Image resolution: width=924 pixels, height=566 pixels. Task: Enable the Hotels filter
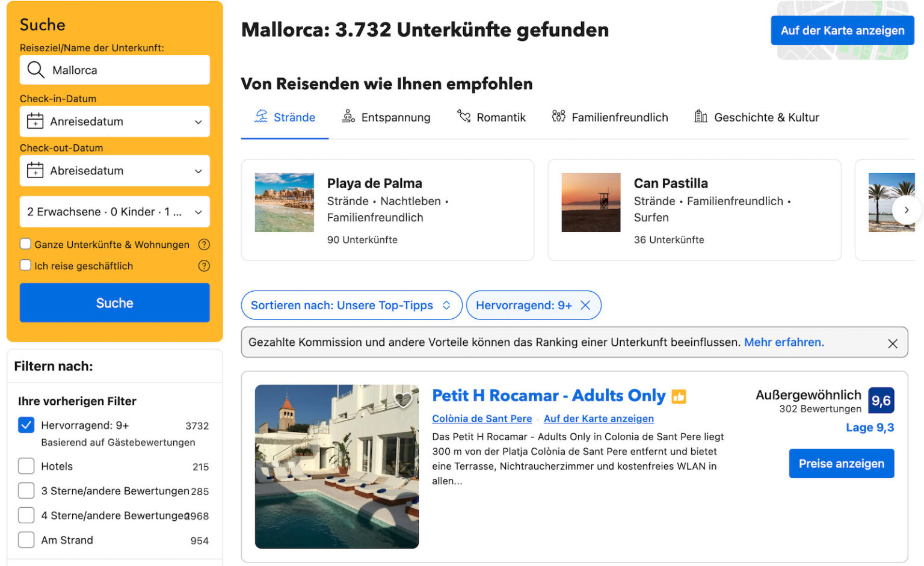26,466
